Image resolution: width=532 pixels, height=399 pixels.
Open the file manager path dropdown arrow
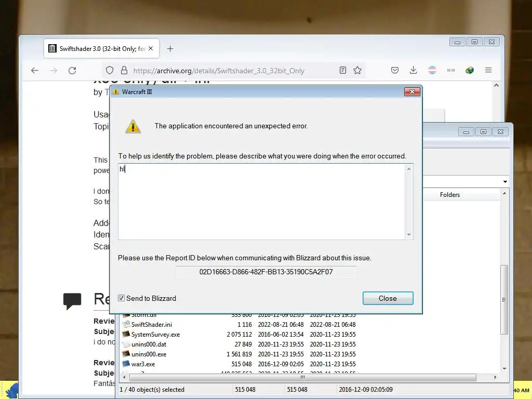pyautogui.click(x=505, y=182)
